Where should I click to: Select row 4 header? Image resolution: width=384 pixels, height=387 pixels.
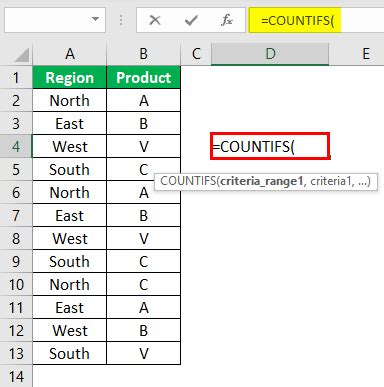(x=16, y=146)
